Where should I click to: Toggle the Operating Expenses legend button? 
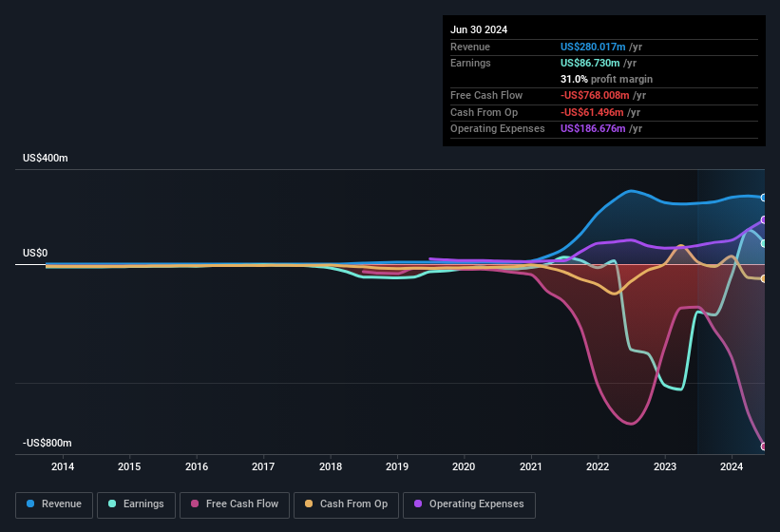coord(469,504)
